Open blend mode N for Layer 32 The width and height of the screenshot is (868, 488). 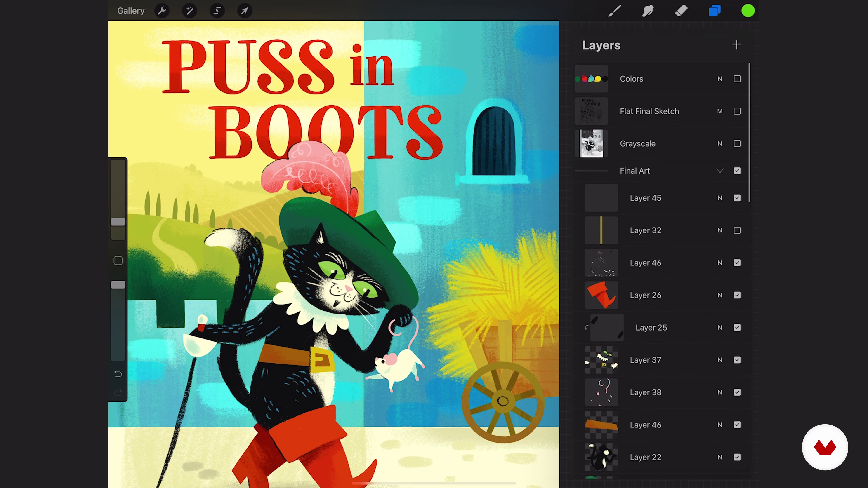(720, 230)
